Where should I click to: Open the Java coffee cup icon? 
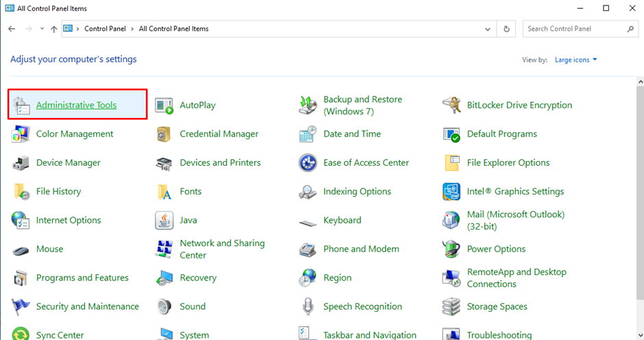164,220
